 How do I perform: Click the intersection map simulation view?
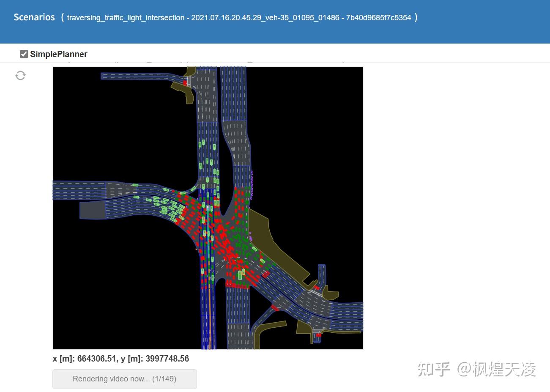click(208, 208)
